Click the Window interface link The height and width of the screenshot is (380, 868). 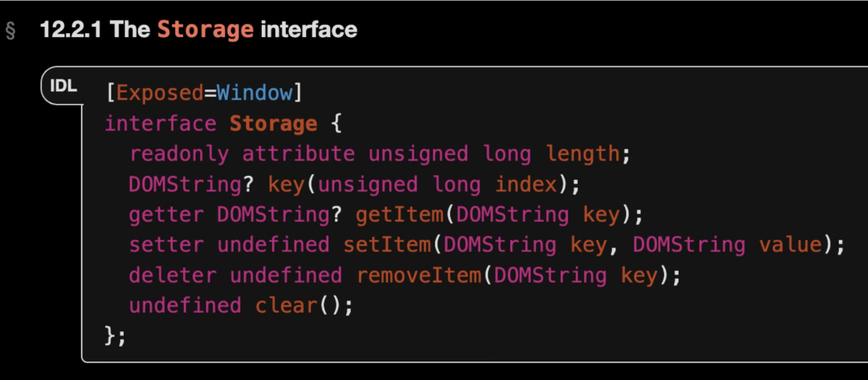tap(254, 93)
